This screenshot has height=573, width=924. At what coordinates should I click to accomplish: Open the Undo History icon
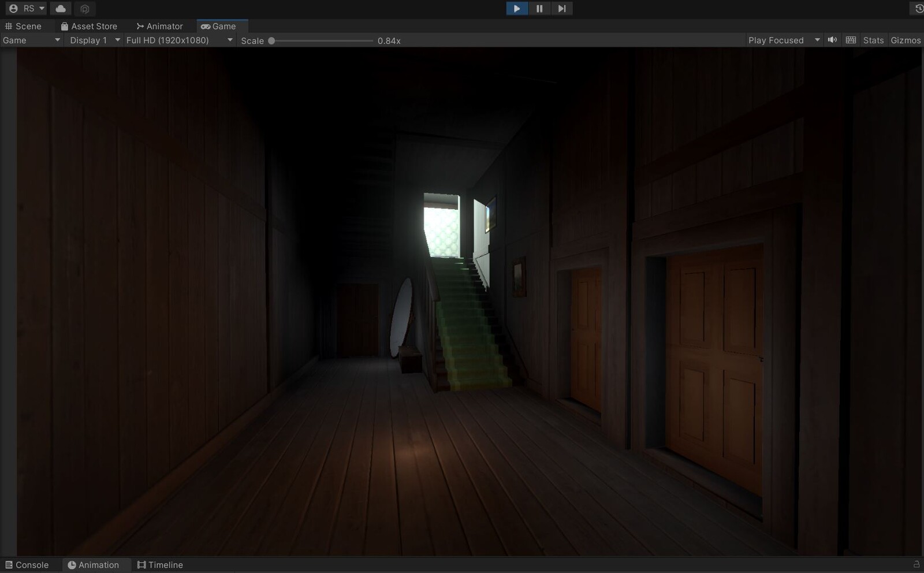tap(919, 9)
